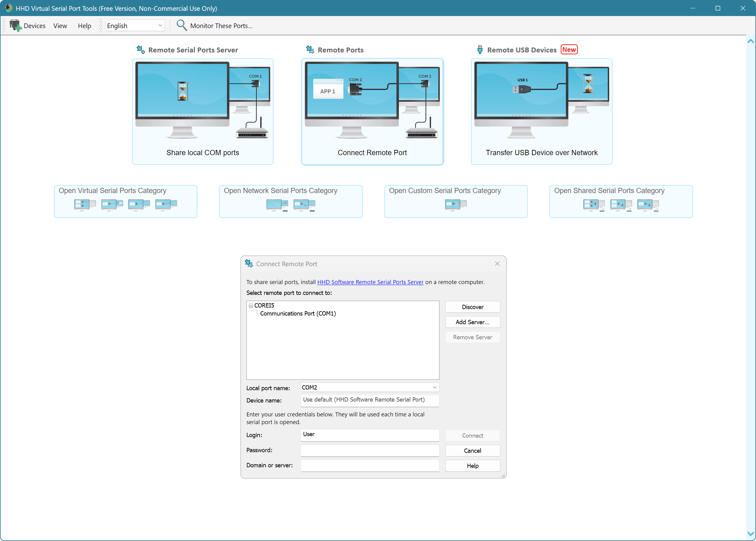Collapse the COREI5 tree node
This screenshot has width=756, height=541.
(251, 306)
